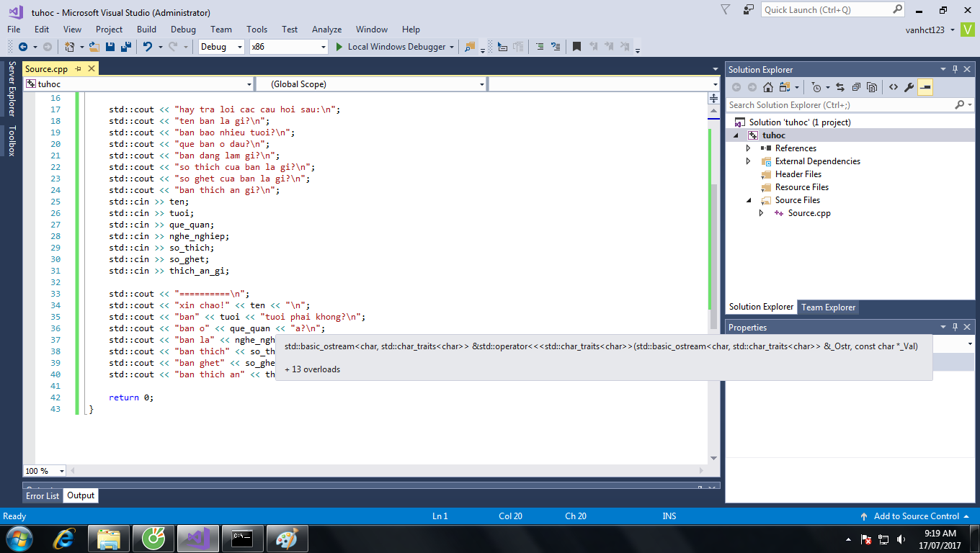Start the Local Windows Debugger

click(389, 47)
